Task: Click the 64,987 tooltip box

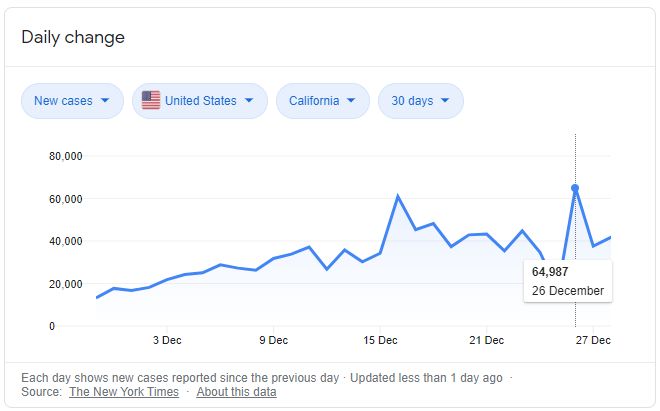Action: 568,281
